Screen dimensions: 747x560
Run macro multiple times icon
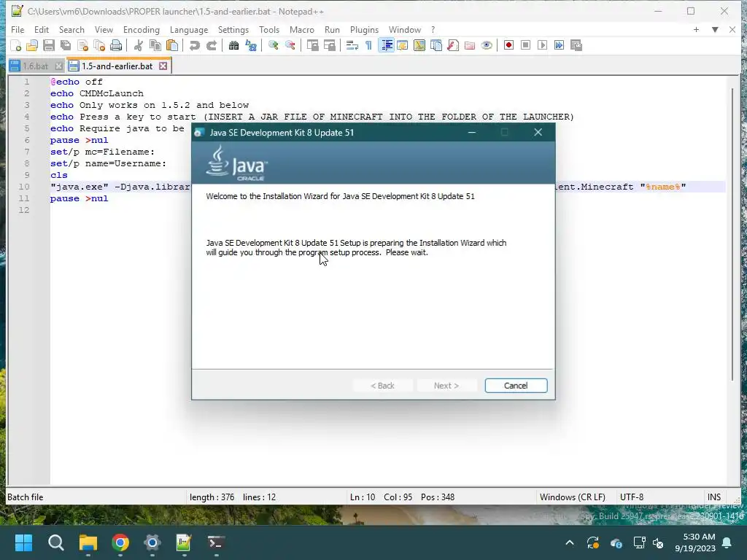coord(559,45)
